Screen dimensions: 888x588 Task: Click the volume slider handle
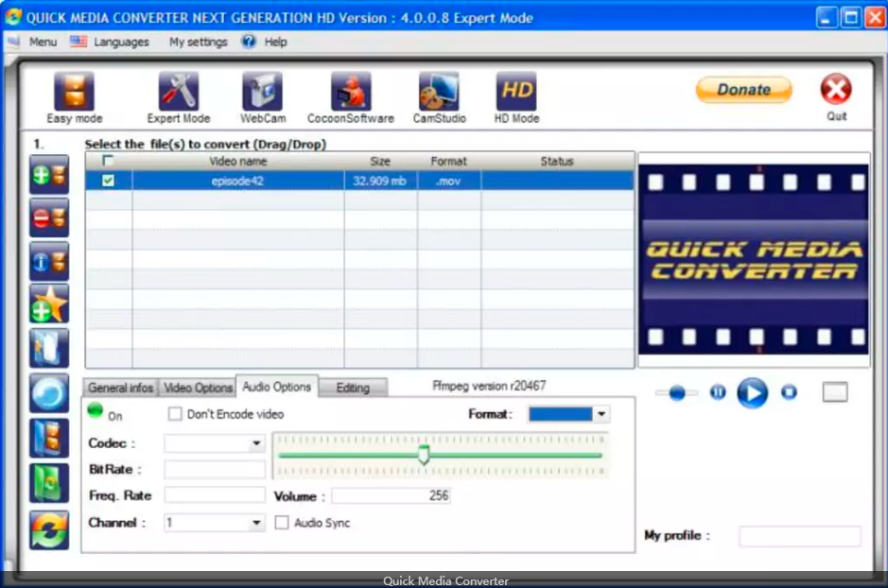coord(424,455)
